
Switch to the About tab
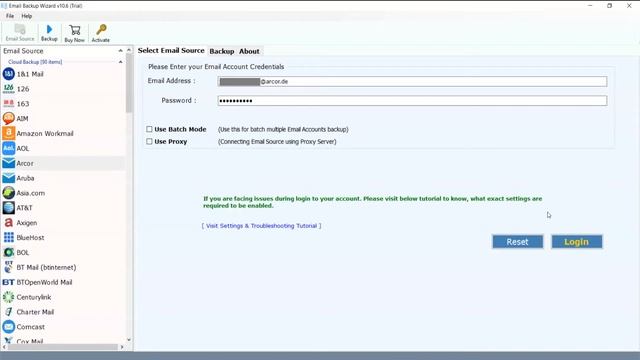point(249,51)
